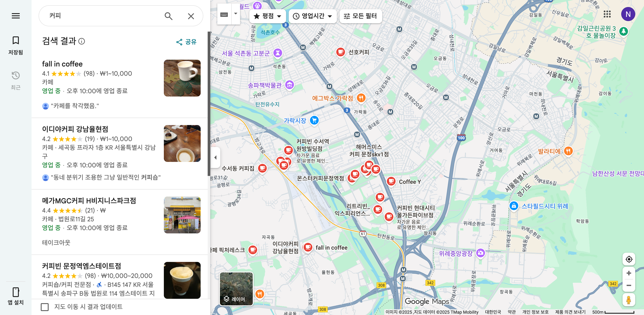The height and width of the screenshot is (315, 644).
Task: Open the N account avatar
Action: click(628, 14)
